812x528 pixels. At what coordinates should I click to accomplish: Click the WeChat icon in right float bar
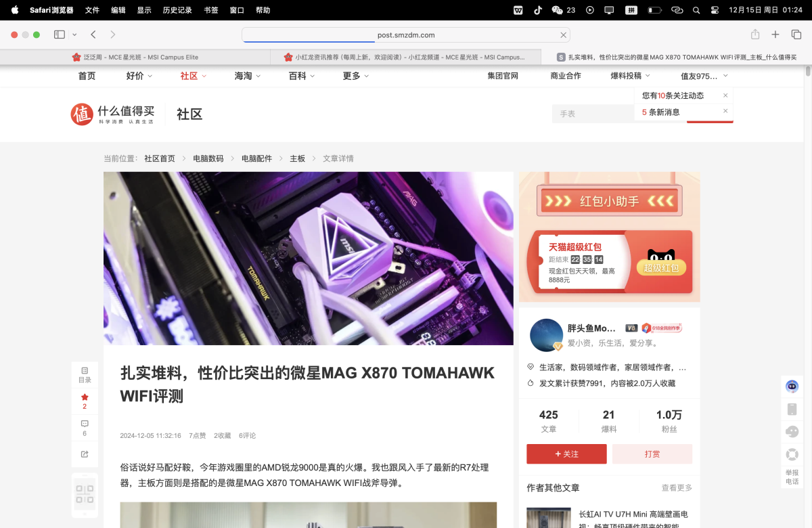click(x=792, y=431)
